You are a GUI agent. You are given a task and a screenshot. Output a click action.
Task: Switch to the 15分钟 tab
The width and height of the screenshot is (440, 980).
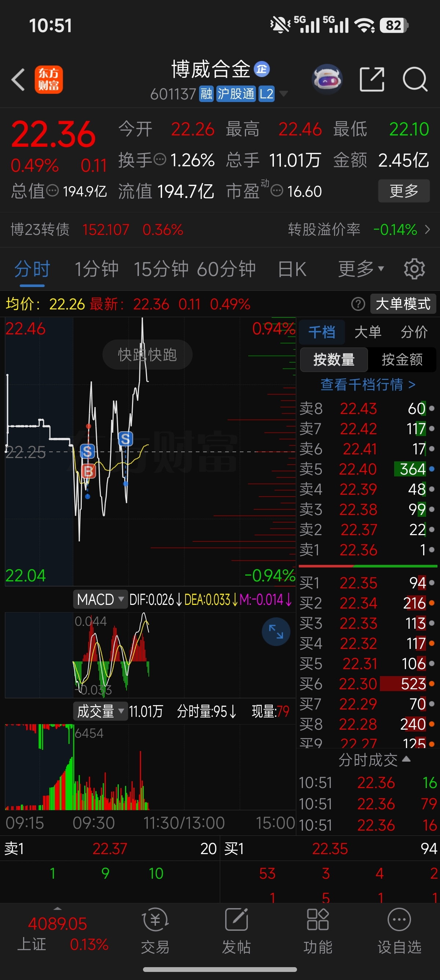click(x=161, y=269)
